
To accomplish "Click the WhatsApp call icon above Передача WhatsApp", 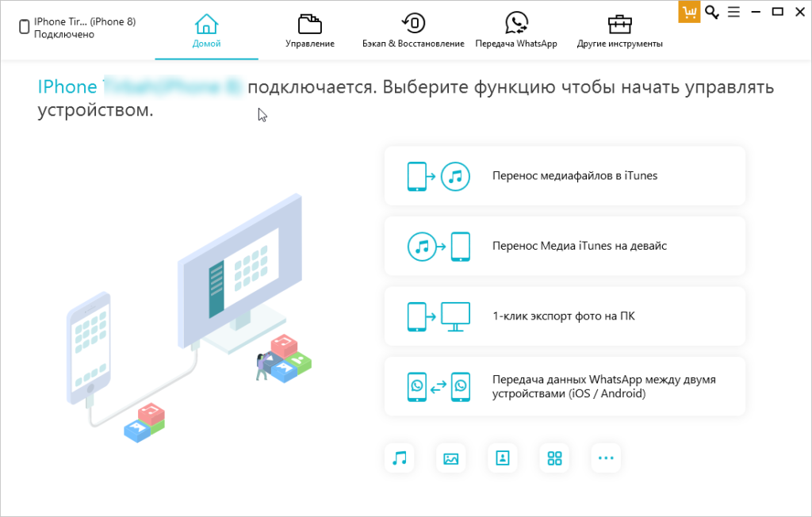I will coord(516,21).
